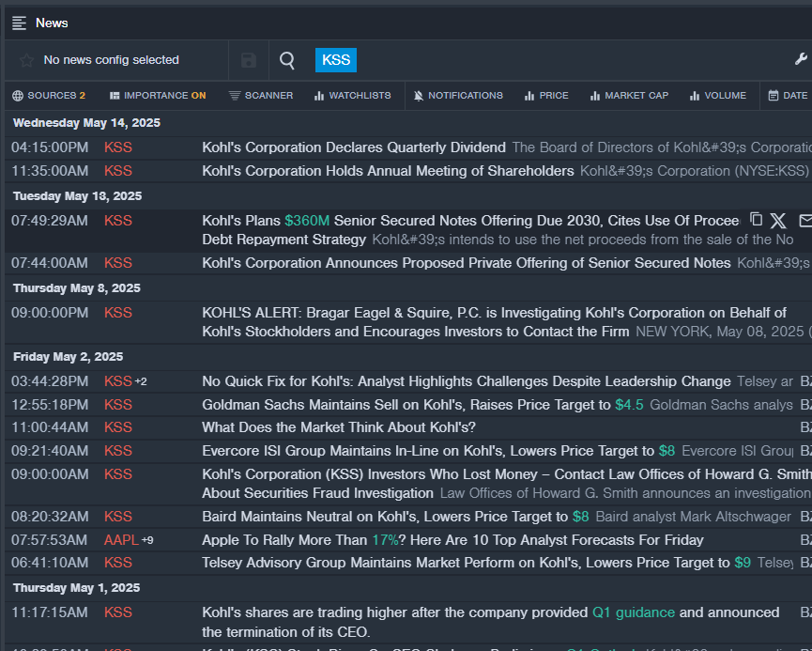Screen dimensions: 812x651
Task: Open No Quick Fix for Kohl's article
Action: tap(466, 381)
